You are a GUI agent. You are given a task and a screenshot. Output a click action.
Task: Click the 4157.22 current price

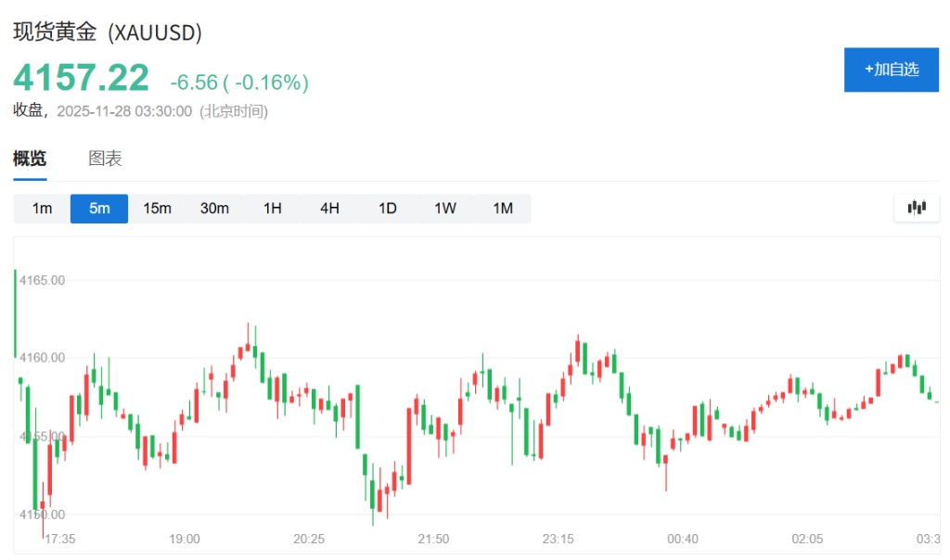81,78
